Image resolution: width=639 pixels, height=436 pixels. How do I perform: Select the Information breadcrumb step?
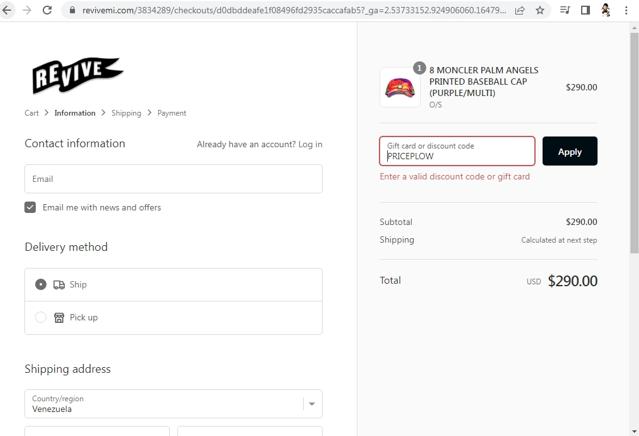pyautogui.click(x=75, y=113)
